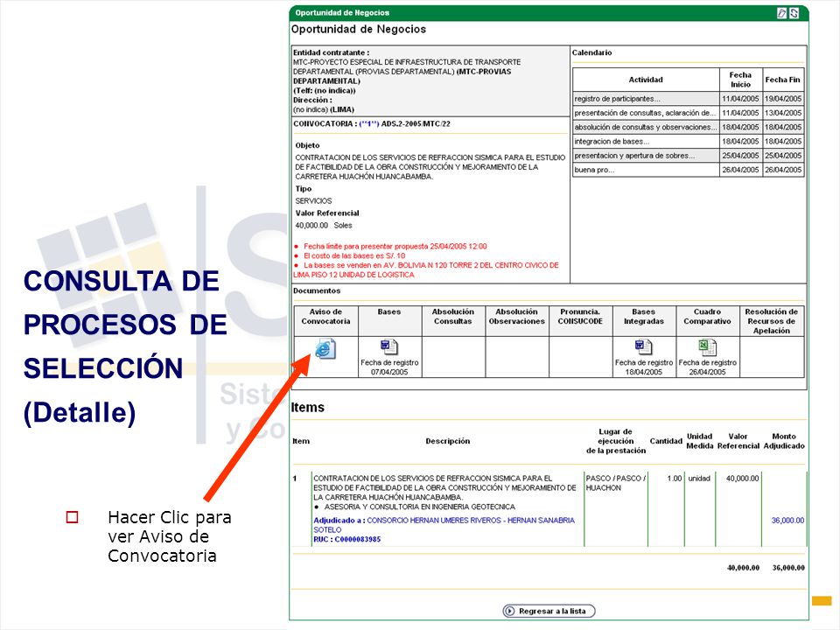This screenshot has width=840, height=630.
Task: Select the 'integracion de bases...' calendar row
Action: tap(689, 142)
